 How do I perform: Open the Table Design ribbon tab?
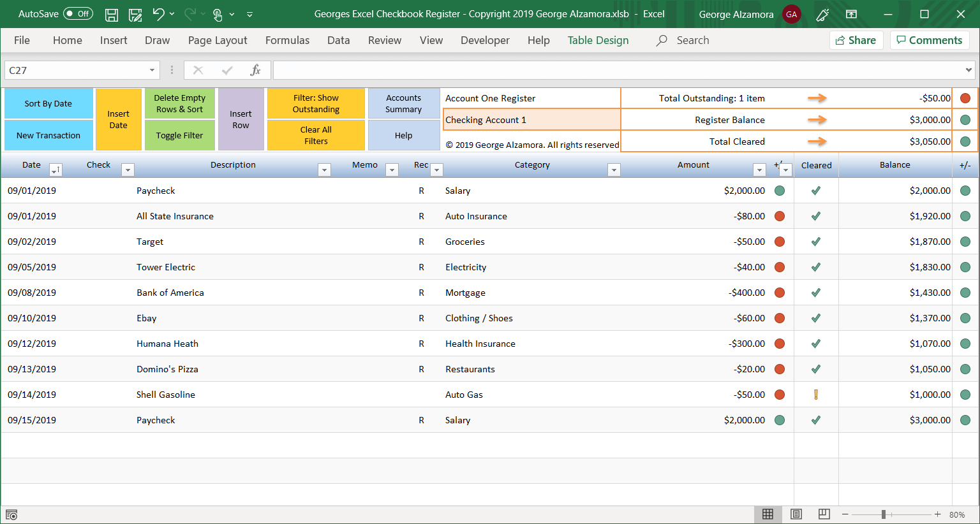[598, 40]
